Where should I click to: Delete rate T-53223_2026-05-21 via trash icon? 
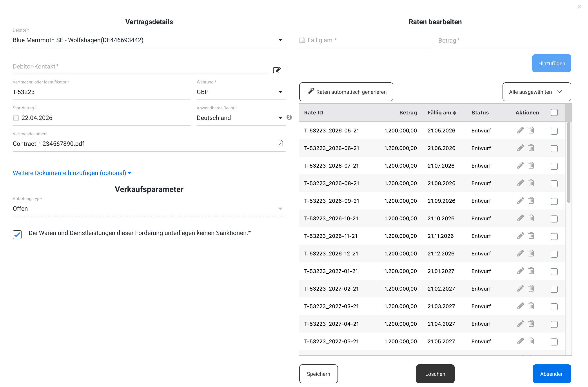[x=531, y=130]
